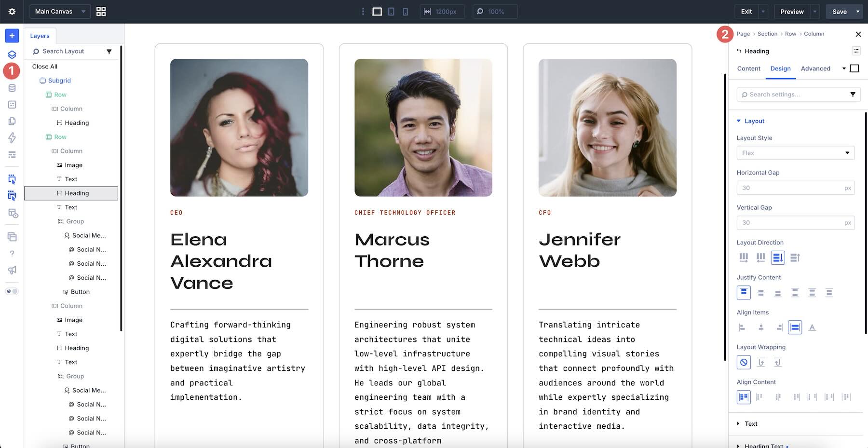
Task: Click Close All in the Layers panel
Action: [44, 67]
